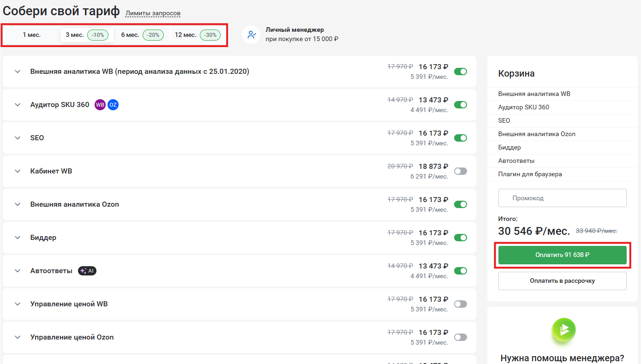Click the Корзина heading
Image resolution: width=641 pixels, height=364 pixels.
tap(516, 74)
